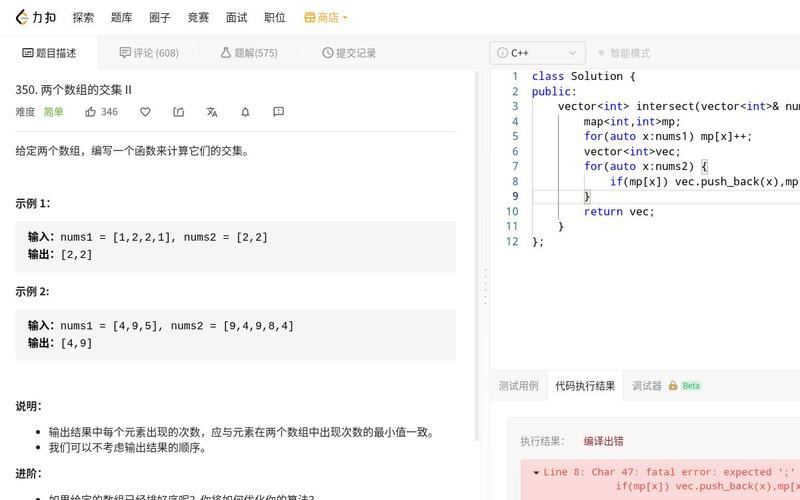Open the 职位 menu item

[274, 17]
